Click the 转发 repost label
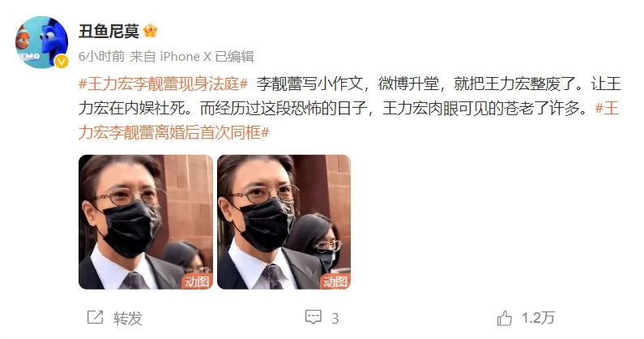Viewport: 644px width, 339px height. point(128,318)
